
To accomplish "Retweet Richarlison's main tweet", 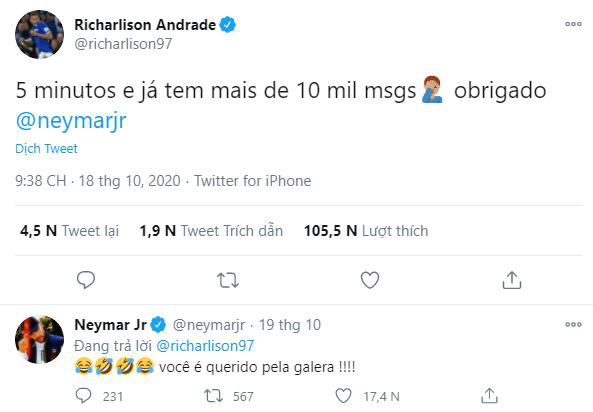I will click(228, 280).
